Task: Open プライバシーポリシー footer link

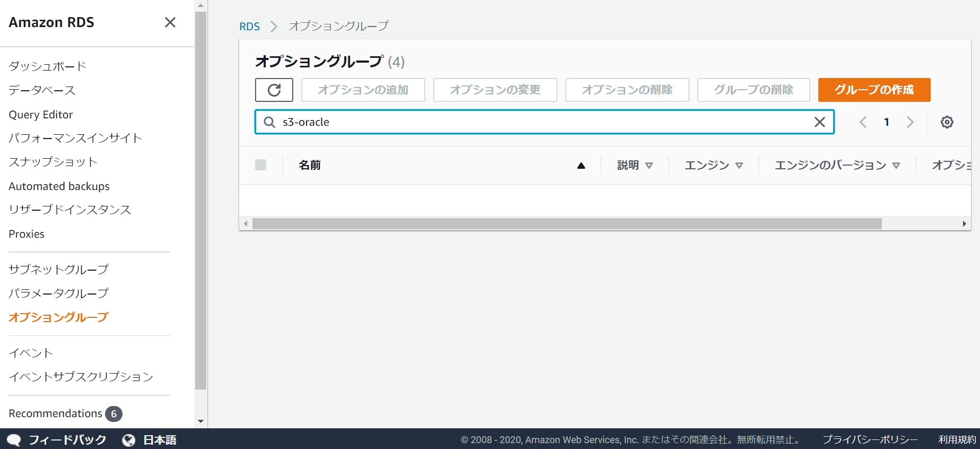Action: 870,440
